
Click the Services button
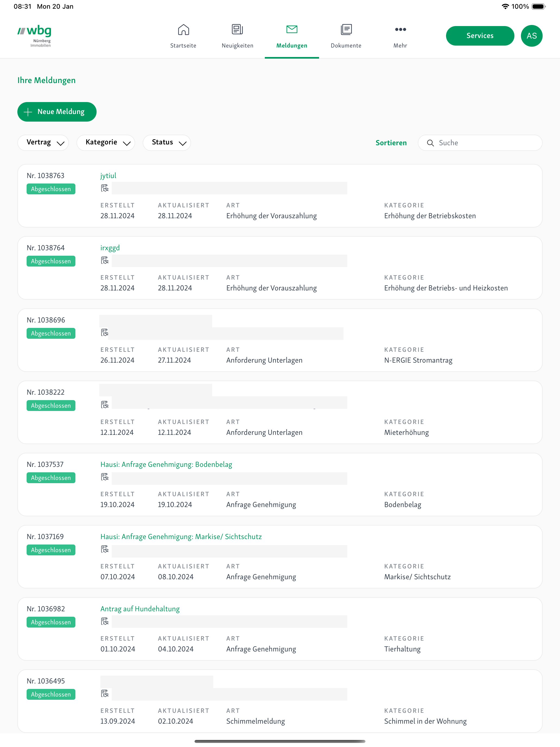480,36
